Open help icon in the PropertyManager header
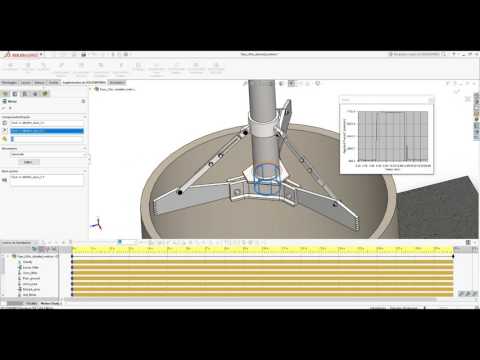This screenshot has height=360, width=480. 83,101
